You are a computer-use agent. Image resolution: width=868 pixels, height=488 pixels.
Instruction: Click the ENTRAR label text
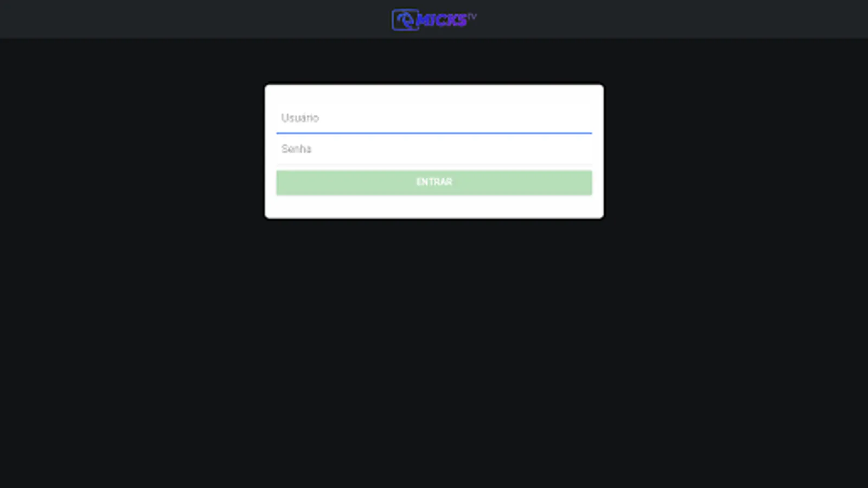pyautogui.click(x=434, y=182)
